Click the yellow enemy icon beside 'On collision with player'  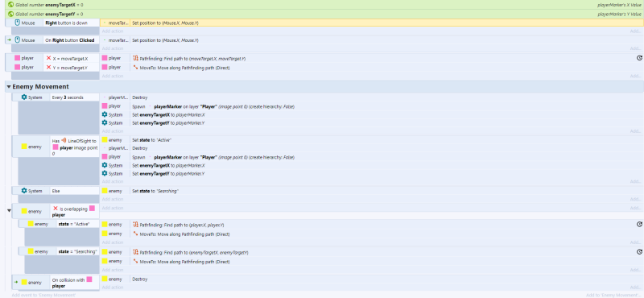24,283
